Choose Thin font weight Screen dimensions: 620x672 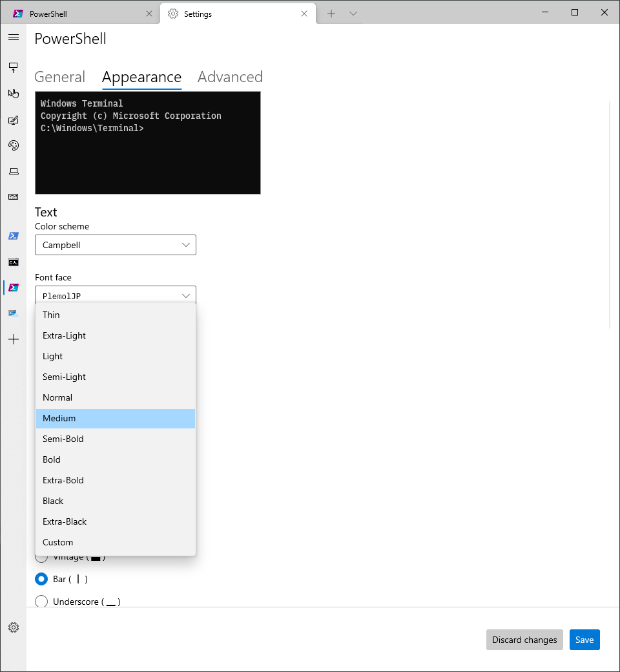point(115,315)
